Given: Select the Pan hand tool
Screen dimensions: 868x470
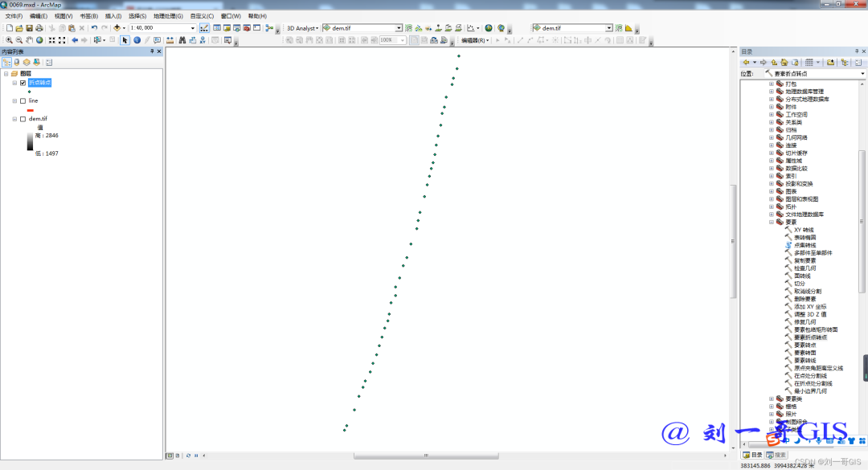Looking at the screenshot, I should [x=29, y=40].
